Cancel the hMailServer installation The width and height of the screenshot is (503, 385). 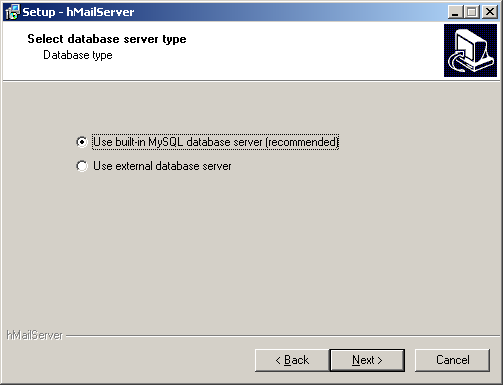453,360
